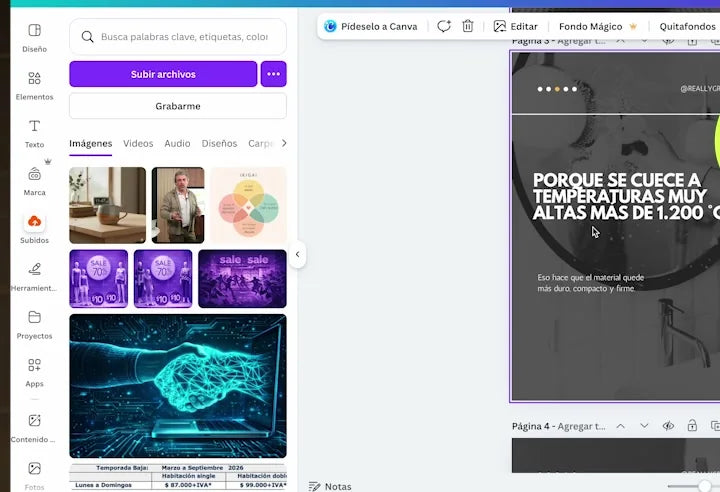Viewport: 720px width, 492px height.
Task: Click the Página 4 title label
Action: [558, 426]
